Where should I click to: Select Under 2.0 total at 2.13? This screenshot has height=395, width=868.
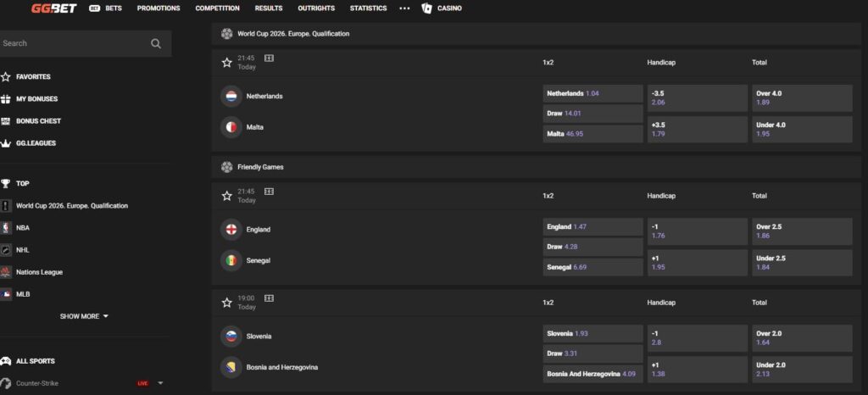pyautogui.click(x=802, y=370)
